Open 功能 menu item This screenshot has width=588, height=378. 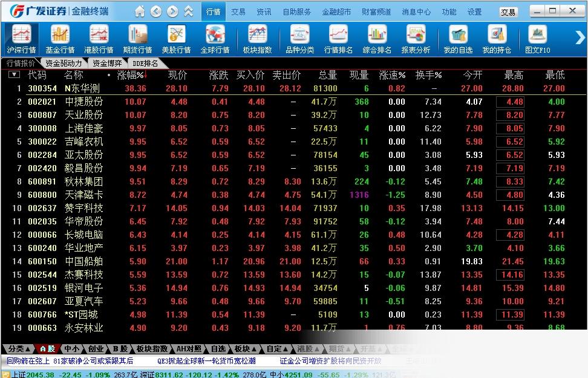(x=449, y=11)
